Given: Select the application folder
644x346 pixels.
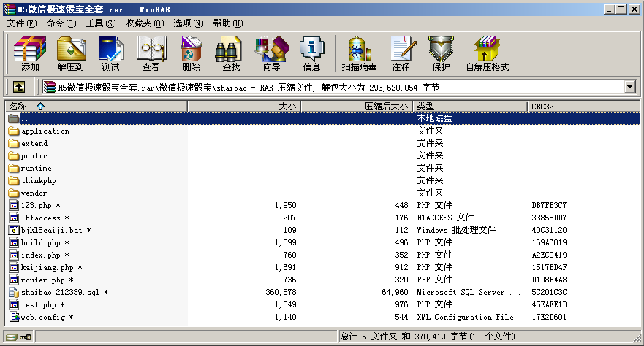Looking at the screenshot, I should [45, 131].
